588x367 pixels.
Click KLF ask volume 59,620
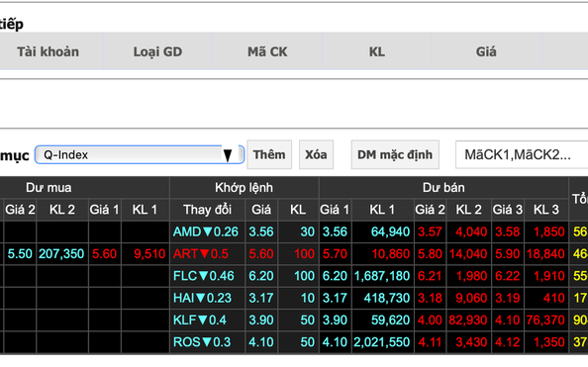[382, 321]
